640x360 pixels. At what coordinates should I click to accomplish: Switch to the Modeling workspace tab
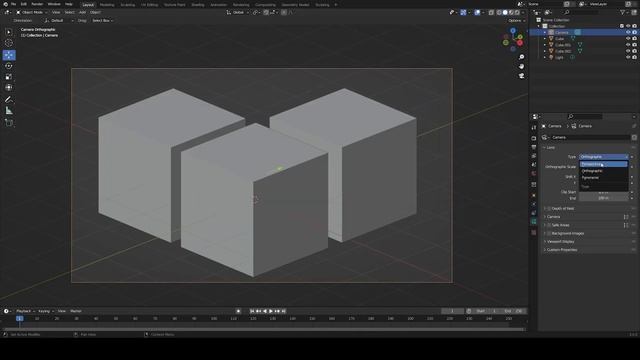pos(107,5)
